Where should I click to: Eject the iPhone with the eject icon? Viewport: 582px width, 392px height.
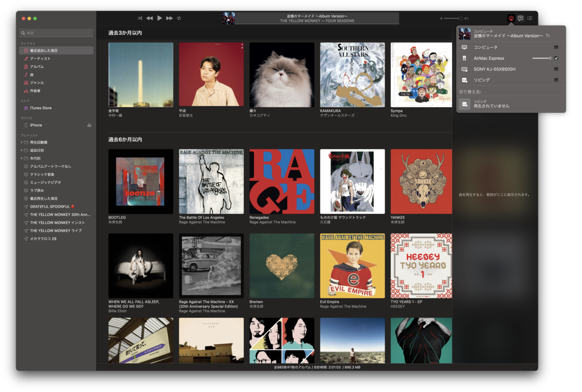(89, 125)
